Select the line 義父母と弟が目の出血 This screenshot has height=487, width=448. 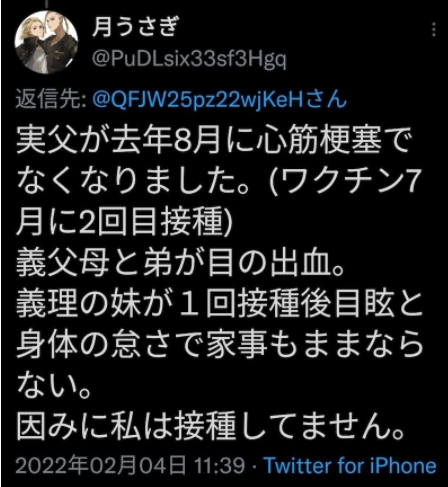pyautogui.click(x=180, y=263)
